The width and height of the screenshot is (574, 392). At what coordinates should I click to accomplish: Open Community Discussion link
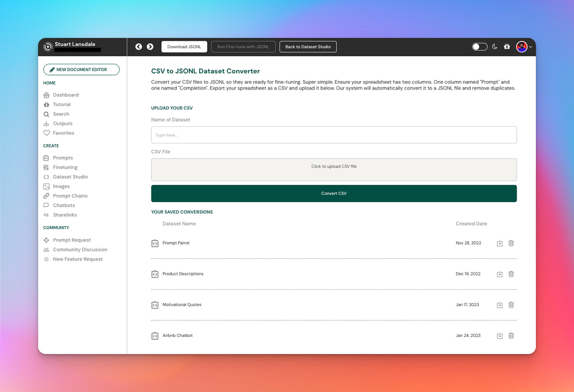click(75, 250)
